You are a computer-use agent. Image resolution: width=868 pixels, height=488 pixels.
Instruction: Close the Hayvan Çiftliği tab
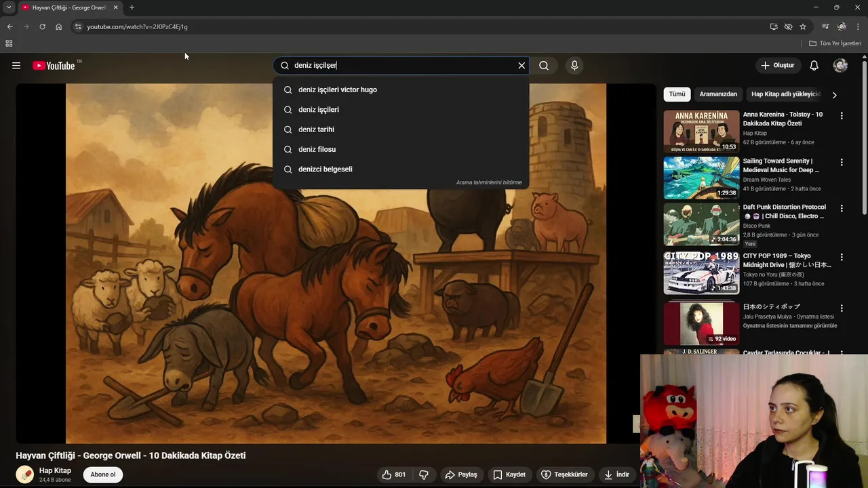115,7
